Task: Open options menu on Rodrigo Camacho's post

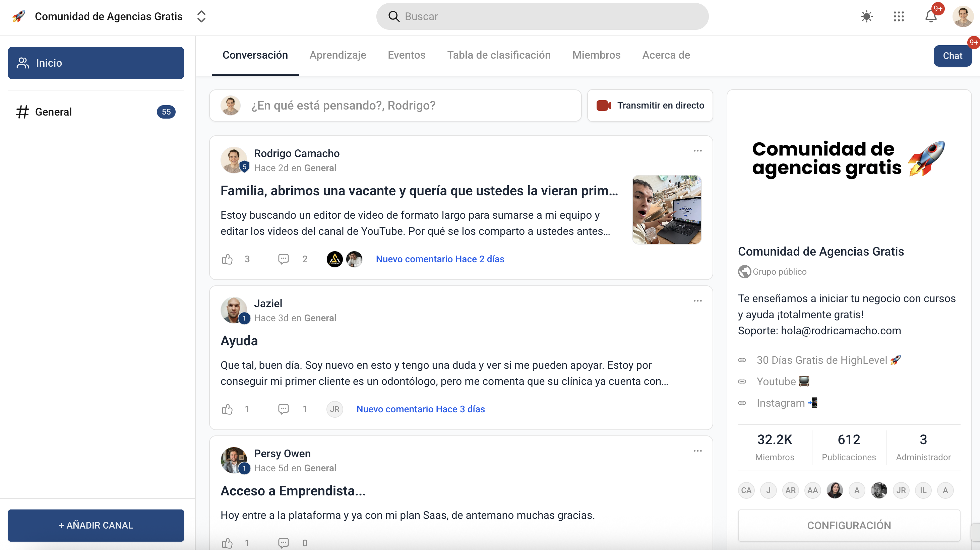Action: tap(697, 151)
